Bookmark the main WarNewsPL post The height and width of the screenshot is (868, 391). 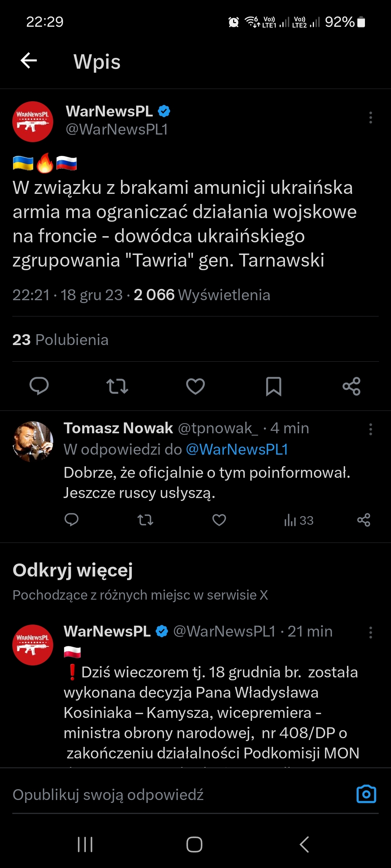(274, 386)
